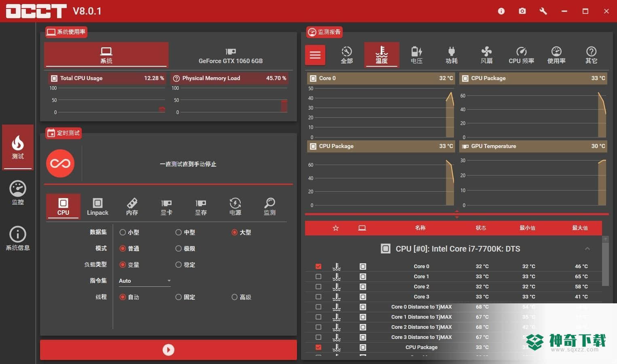Show 温度 temperature category

click(x=382, y=55)
